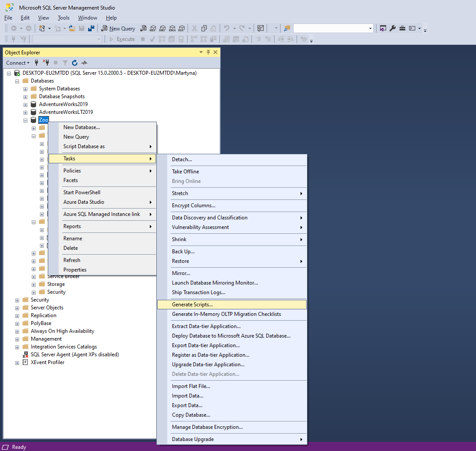This screenshot has height=451, width=476.
Task: Open the Object Explorer window position dropdown
Action: (201, 52)
